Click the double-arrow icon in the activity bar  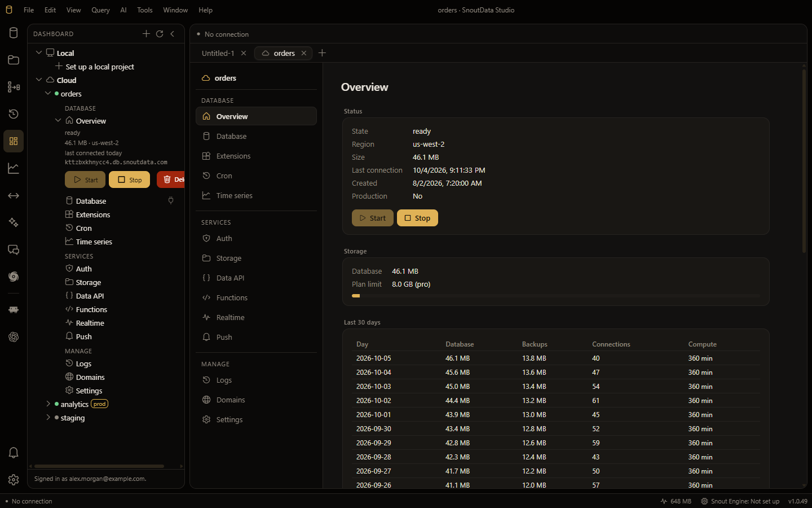[14, 195]
